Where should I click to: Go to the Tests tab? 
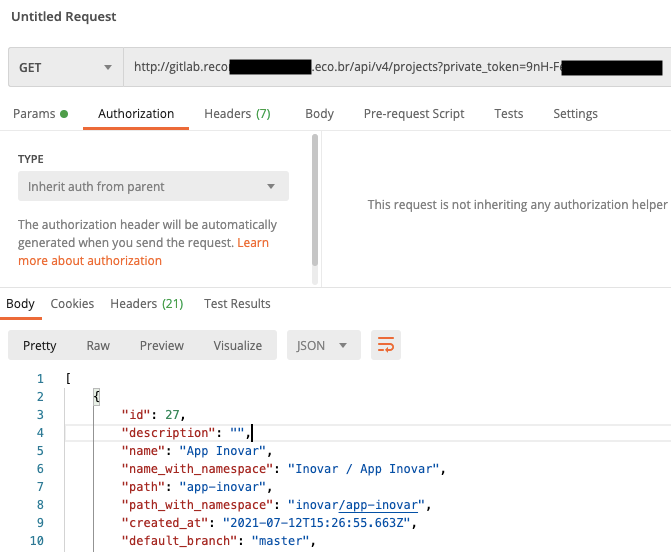pos(509,114)
